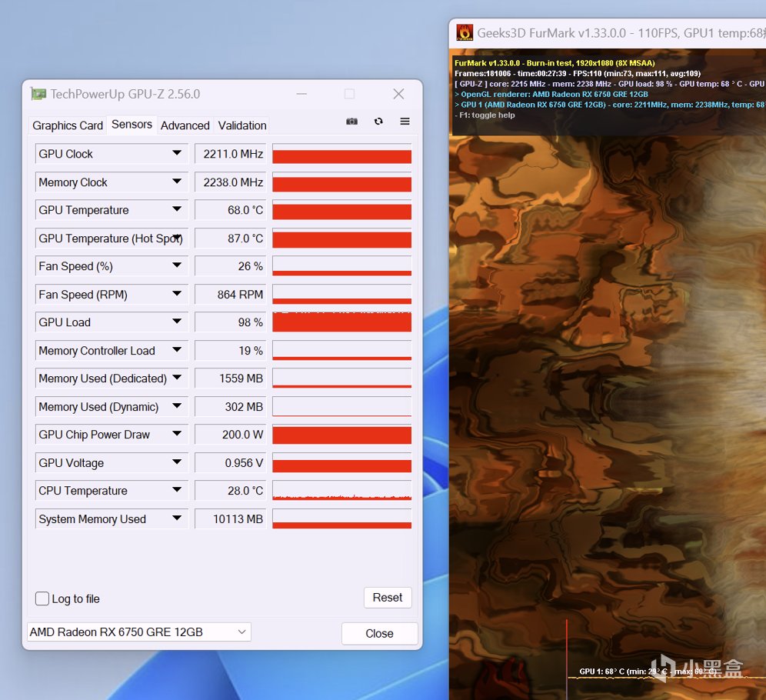
Task: Expand the Memory Controller Load dropdown
Action: 177,350
